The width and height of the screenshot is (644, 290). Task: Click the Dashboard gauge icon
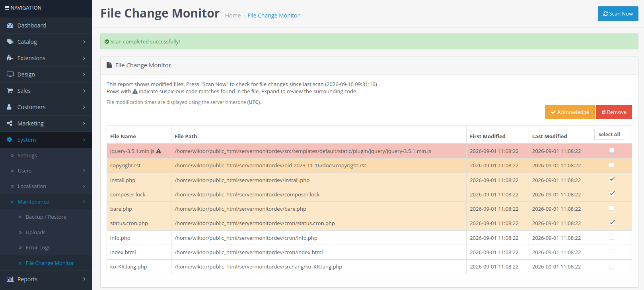coord(10,25)
